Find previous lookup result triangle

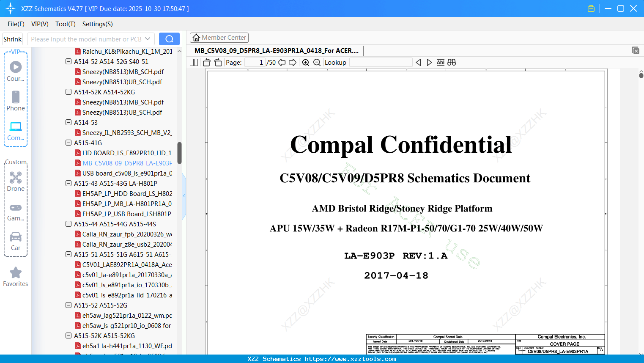(x=418, y=63)
